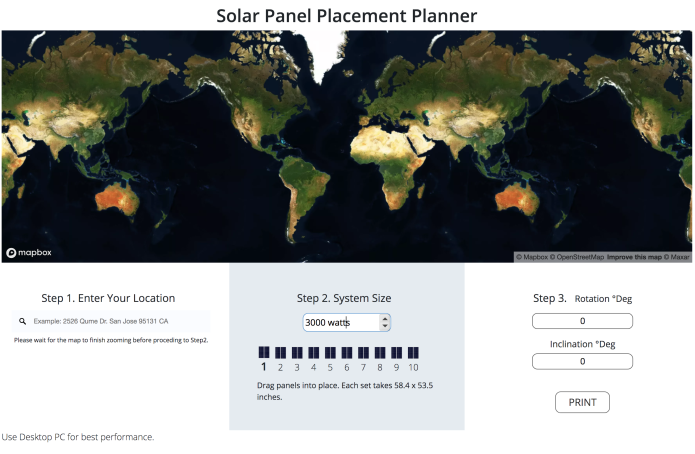Open the Improve this map link
The height and width of the screenshot is (454, 695).
pos(634,257)
